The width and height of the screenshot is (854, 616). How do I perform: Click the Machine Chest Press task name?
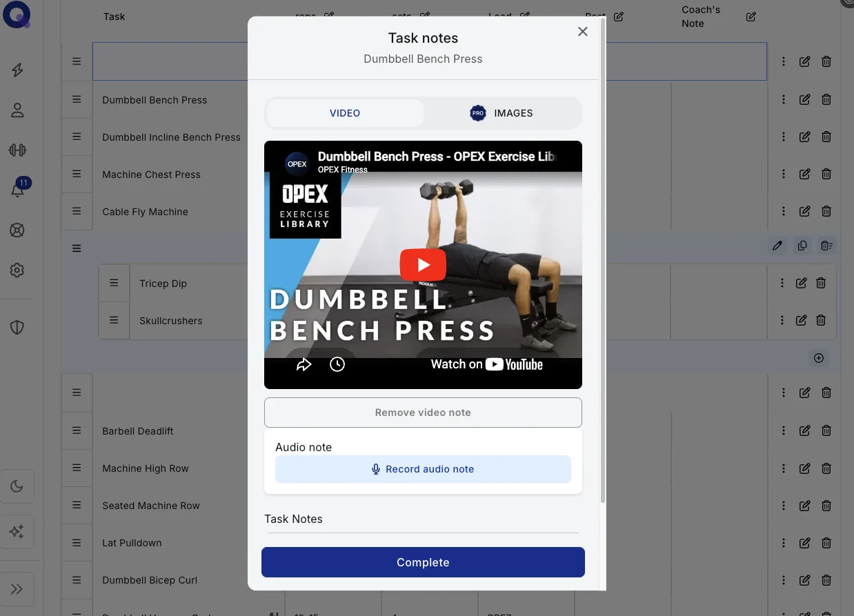151,175
